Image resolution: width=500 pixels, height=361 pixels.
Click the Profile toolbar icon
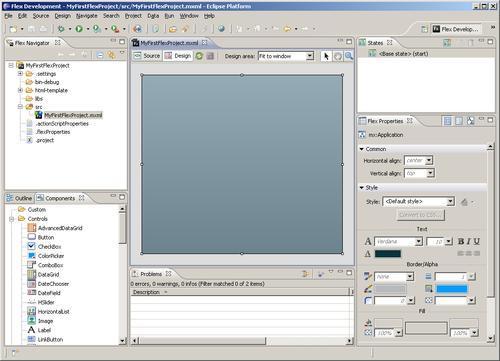97,29
